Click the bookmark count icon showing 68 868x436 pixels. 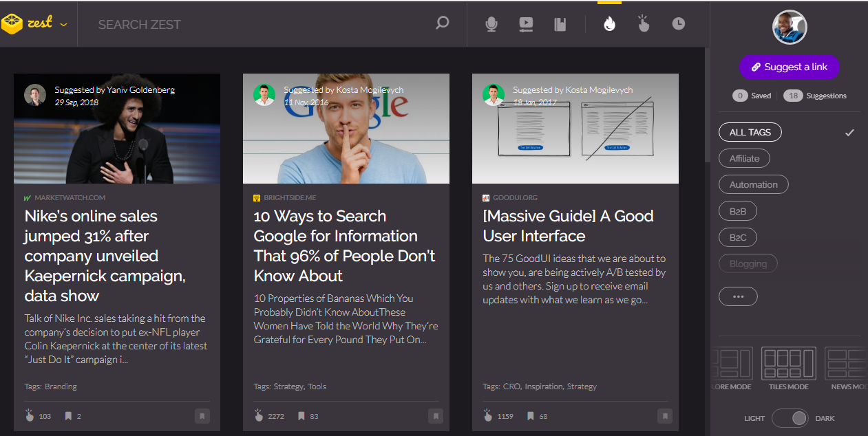pos(531,416)
